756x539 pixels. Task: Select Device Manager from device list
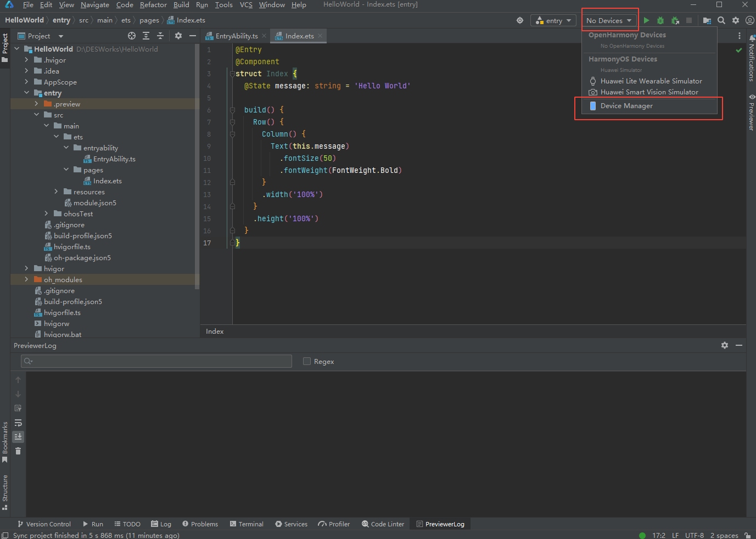click(626, 106)
